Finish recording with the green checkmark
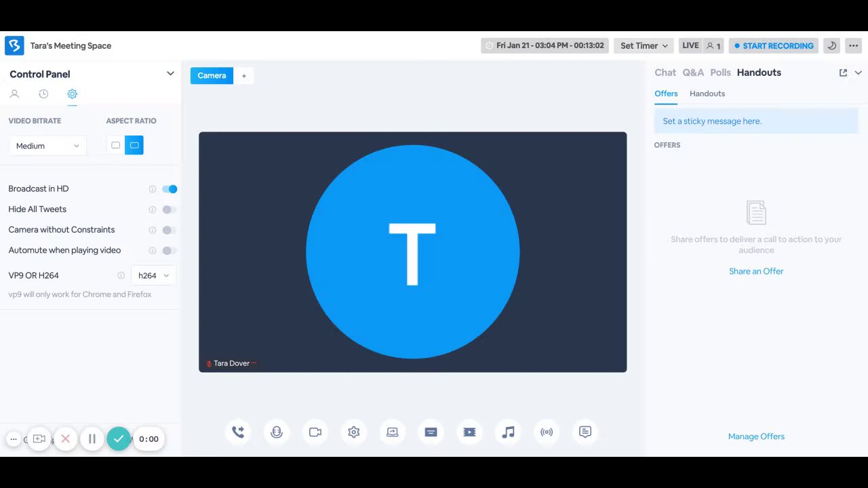 tap(119, 439)
